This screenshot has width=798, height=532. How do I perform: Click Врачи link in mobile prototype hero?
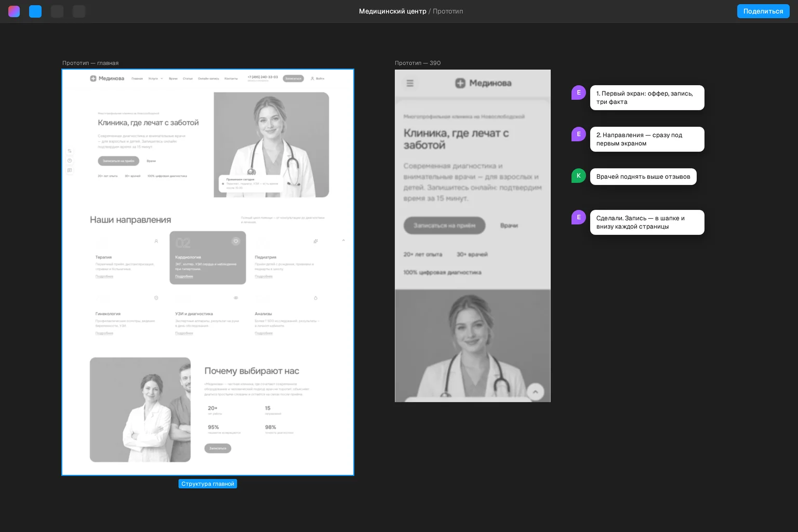509,225
